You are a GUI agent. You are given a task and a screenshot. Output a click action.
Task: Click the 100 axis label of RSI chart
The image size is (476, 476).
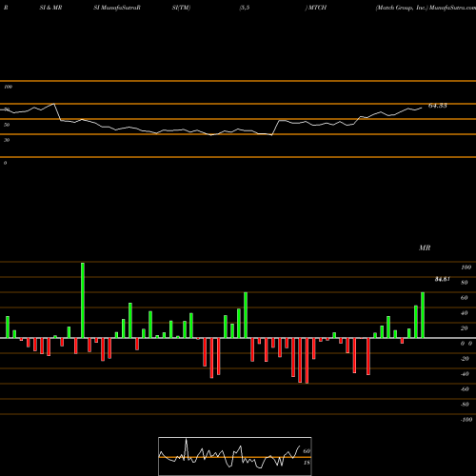[9, 87]
